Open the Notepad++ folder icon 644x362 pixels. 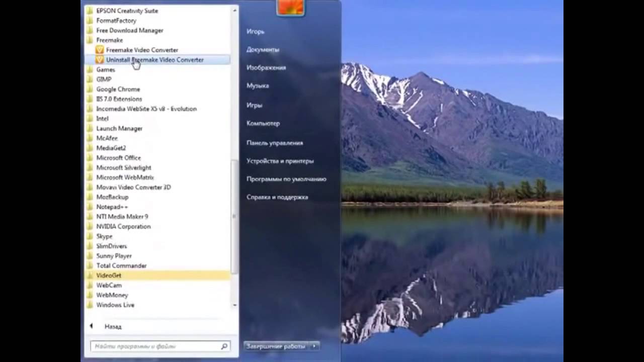[90, 207]
